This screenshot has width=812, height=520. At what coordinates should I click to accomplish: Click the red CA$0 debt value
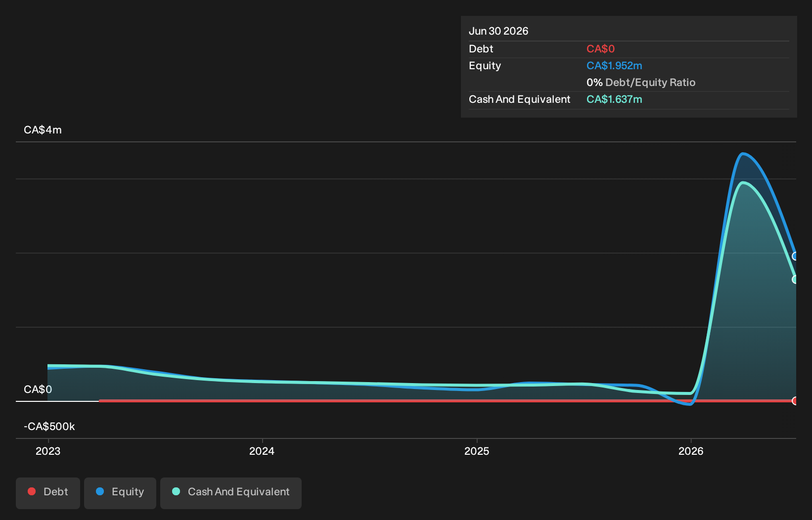pos(600,49)
